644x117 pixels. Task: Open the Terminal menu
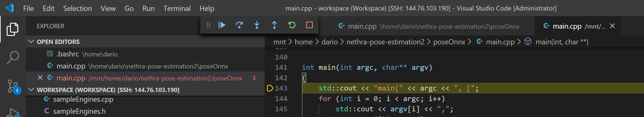click(x=177, y=9)
